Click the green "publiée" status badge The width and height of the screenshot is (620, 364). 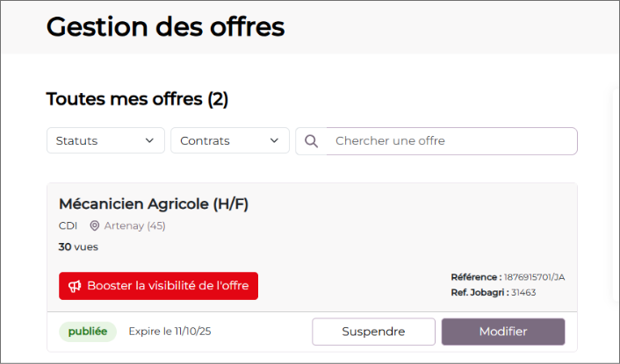click(x=88, y=332)
